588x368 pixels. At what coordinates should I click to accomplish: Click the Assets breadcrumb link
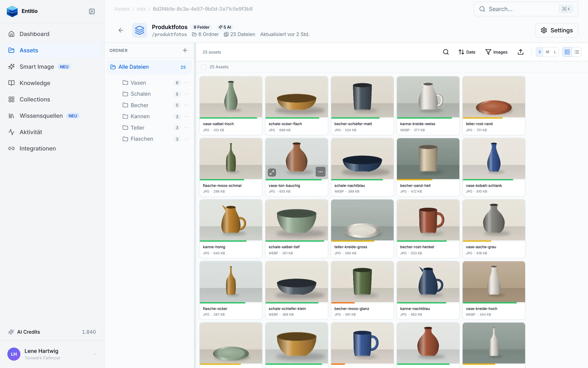point(122,9)
